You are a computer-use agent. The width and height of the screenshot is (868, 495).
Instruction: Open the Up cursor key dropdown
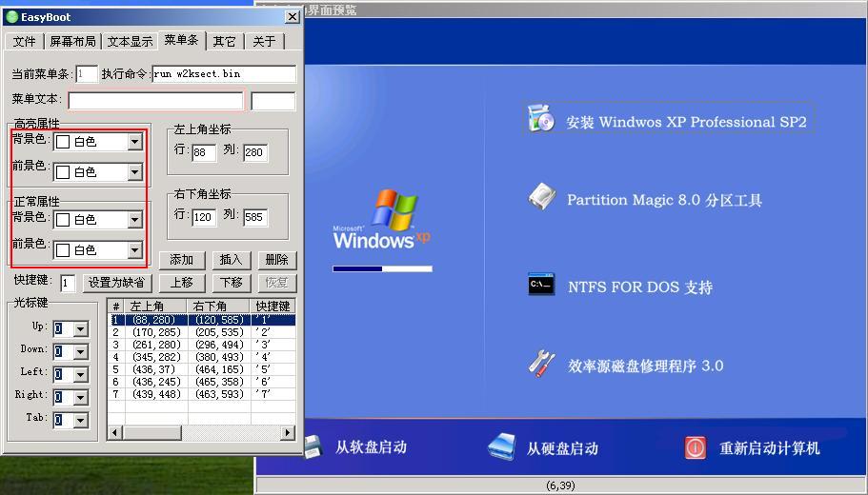(x=81, y=329)
